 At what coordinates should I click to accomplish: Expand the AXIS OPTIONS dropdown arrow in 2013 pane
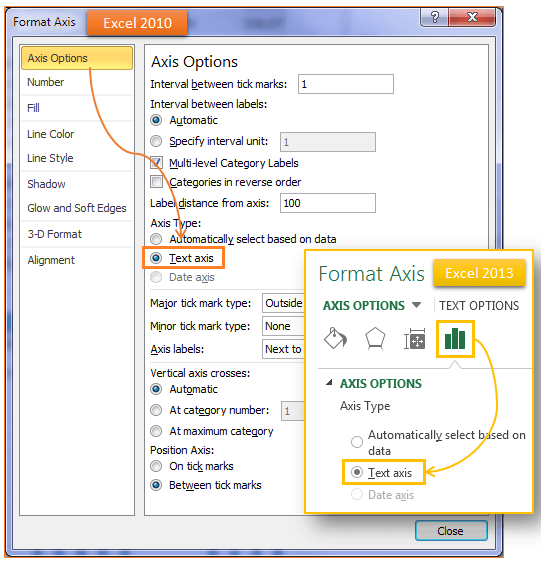click(416, 305)
